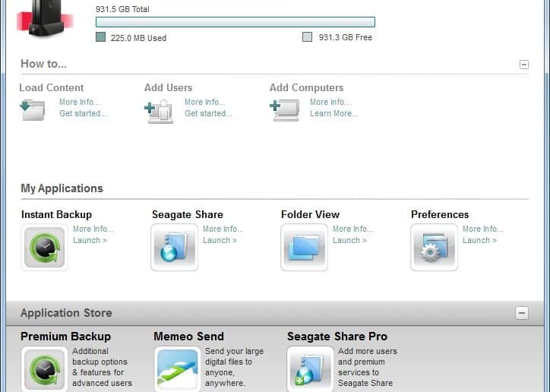Launch Folder View
The width and height of the screenshot is (550, 392).
tap(349, 240)
